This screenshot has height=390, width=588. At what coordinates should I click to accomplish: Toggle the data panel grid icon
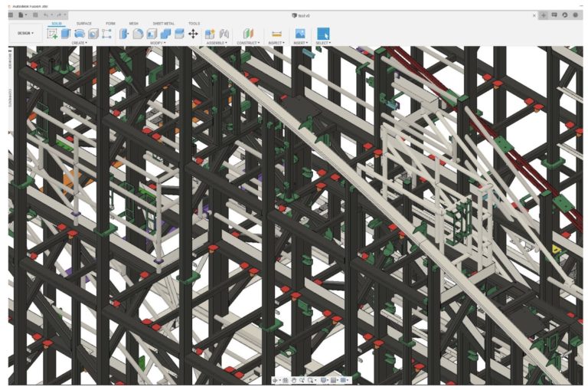[11, 15]
